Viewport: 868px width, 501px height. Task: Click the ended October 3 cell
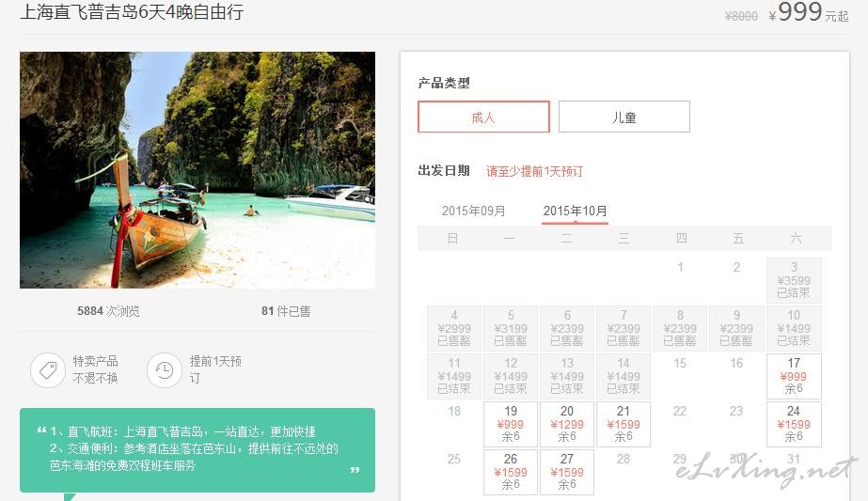(x=794, y=280)
